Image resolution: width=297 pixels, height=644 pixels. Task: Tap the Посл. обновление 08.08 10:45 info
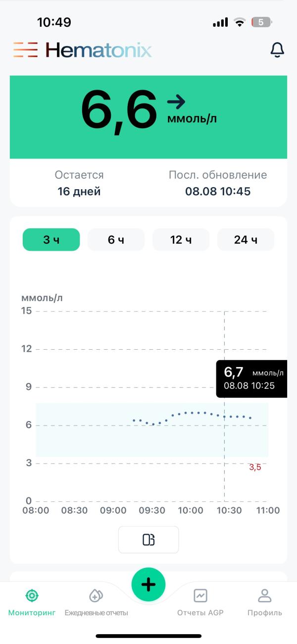click(218, 183)
